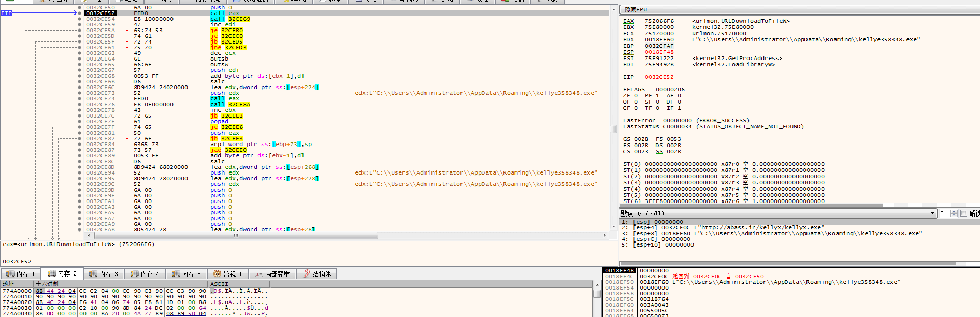The height and width of the screenshot is (317, 980).
Task: Toggle breakpoint bullet at address 0032CE73
Action: point(79,93)
